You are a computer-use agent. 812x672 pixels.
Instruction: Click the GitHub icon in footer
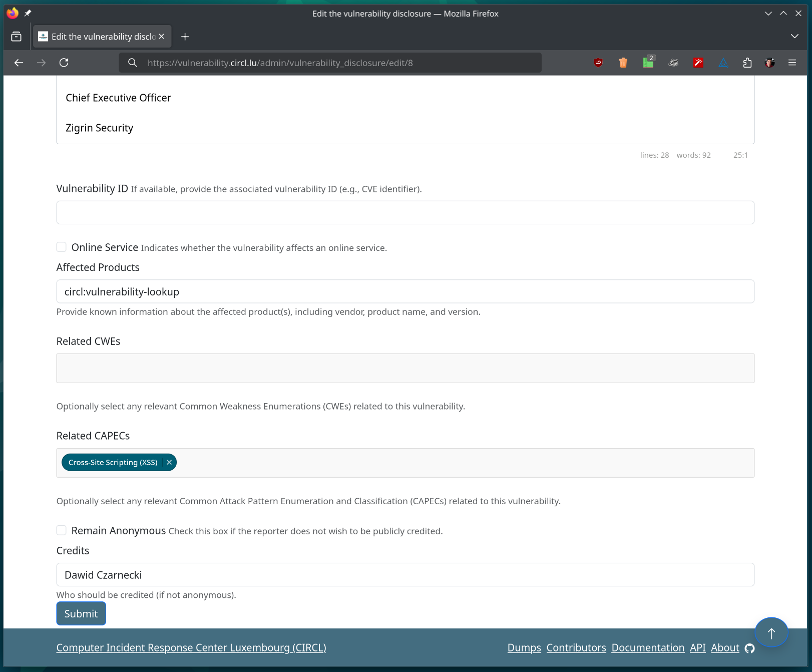pos(749,648)
